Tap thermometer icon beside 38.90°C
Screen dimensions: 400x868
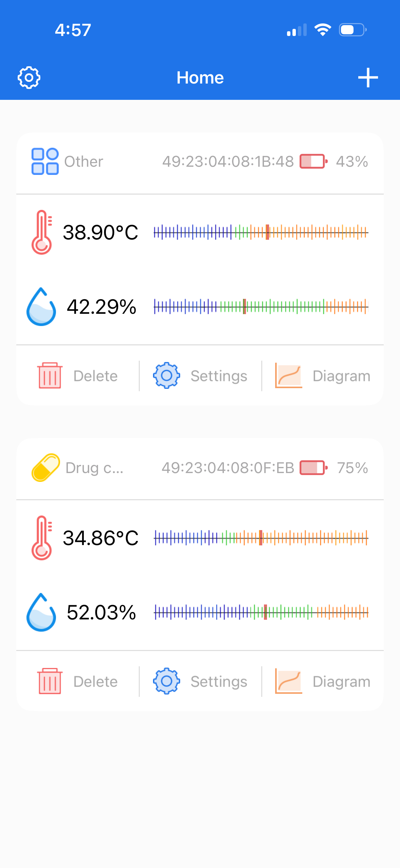tap(42, 232)
